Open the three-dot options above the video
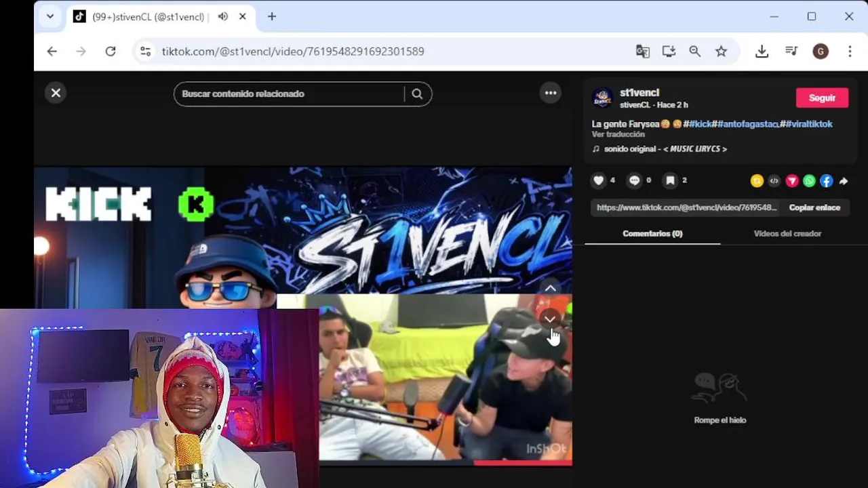 [551, 93]
